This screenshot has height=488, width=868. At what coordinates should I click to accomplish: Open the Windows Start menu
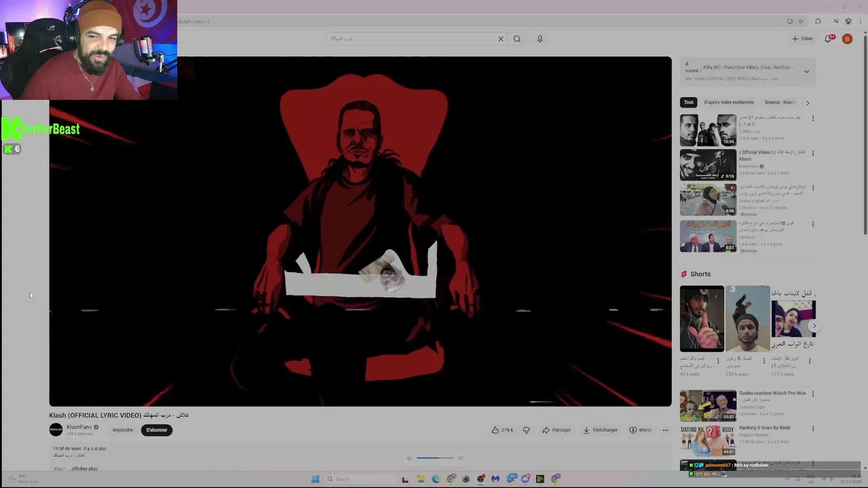(x=315, y=479)
